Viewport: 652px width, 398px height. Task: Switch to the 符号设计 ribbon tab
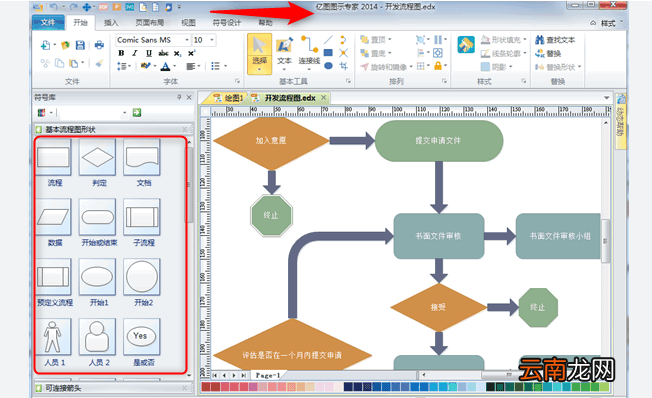point(227,22)
